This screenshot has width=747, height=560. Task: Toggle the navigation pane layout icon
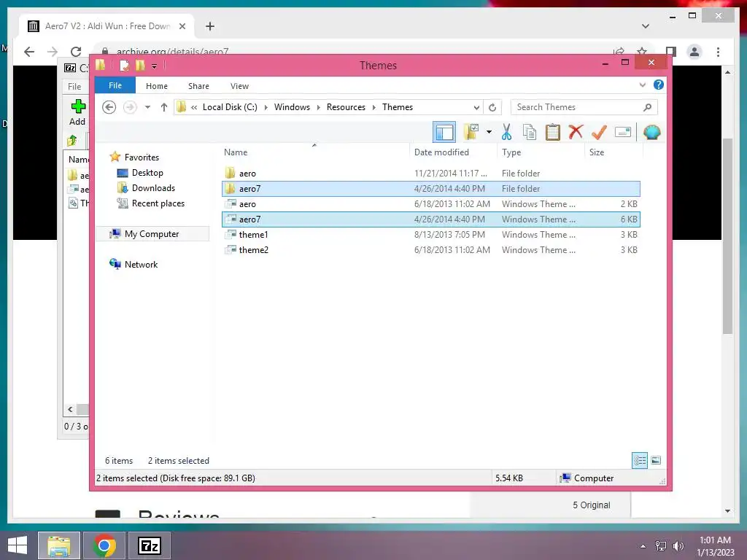tap(444, 132)
